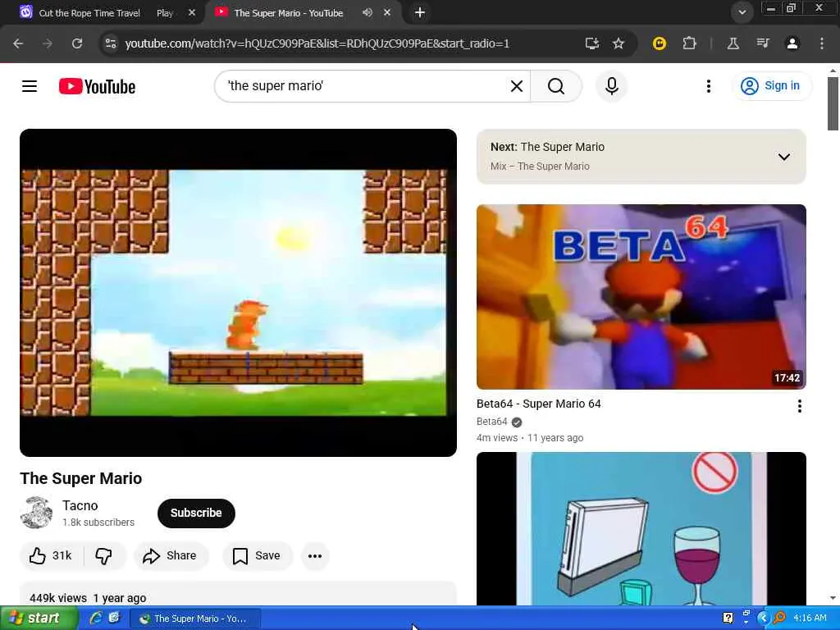Viewport: 840px width, 630px height.
Task: Subscribe to the Tacno channel
Action: point(196,513)
